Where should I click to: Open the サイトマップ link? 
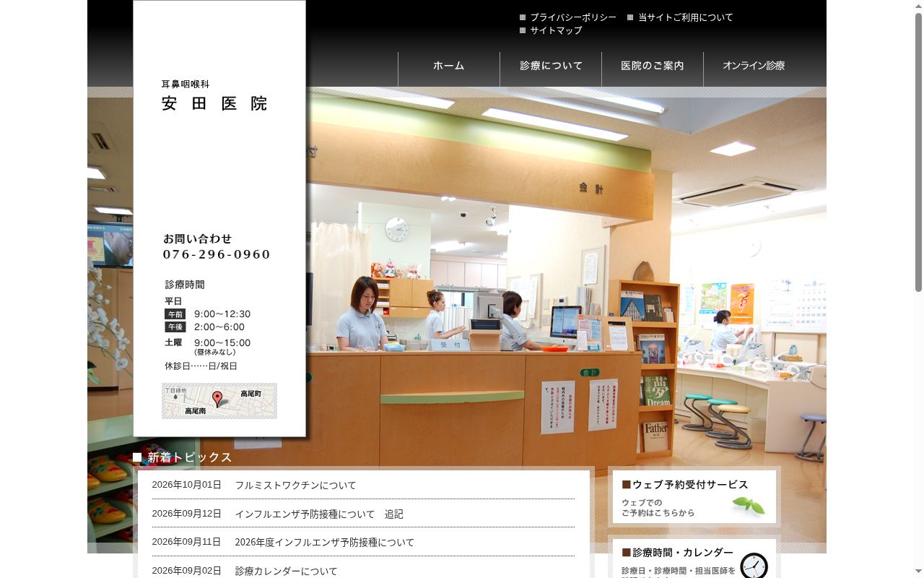click(556, 30)
